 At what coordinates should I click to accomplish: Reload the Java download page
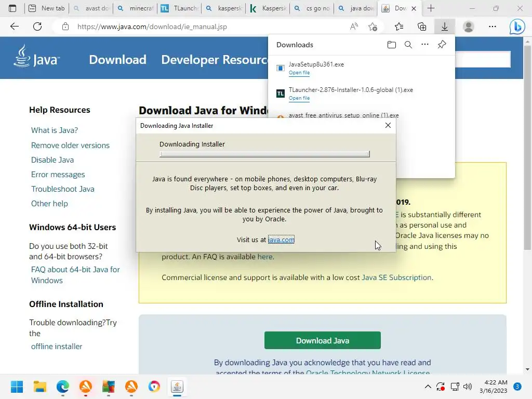coord(37,26)
